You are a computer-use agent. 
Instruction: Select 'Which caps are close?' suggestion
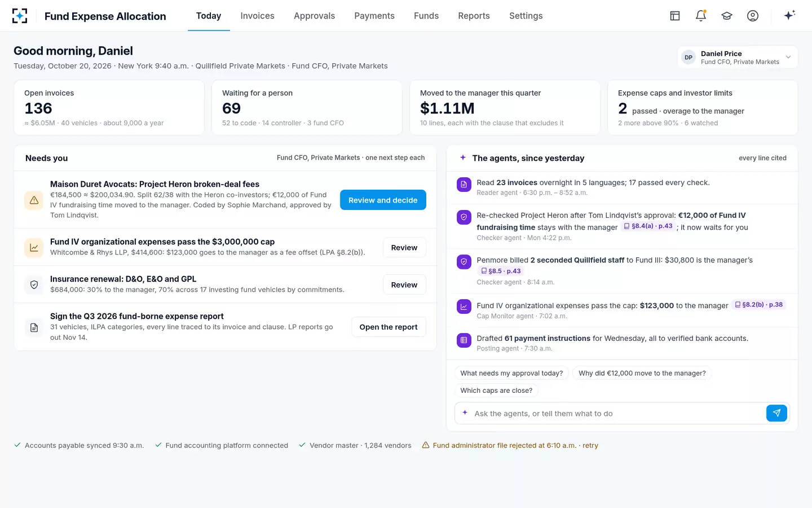coord(496,391)
